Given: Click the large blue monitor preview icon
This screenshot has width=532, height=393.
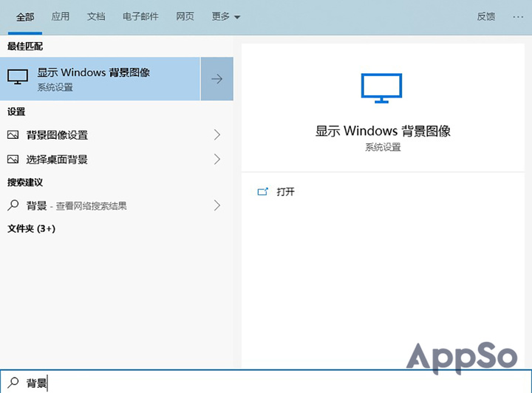Looking at the screenshot, I should click(x=381, y=88).
